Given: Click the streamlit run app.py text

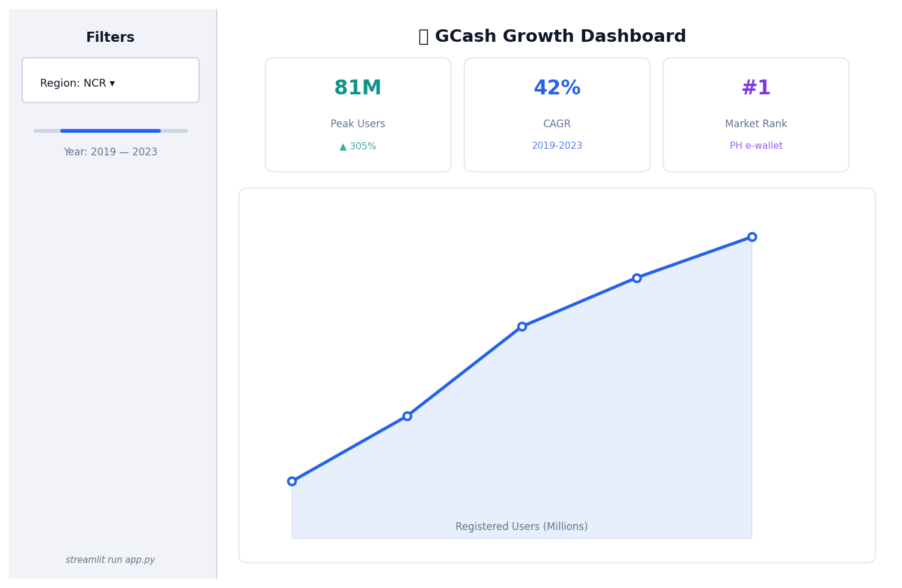Looking at the screenshot, I should click(x=110, y=559).
